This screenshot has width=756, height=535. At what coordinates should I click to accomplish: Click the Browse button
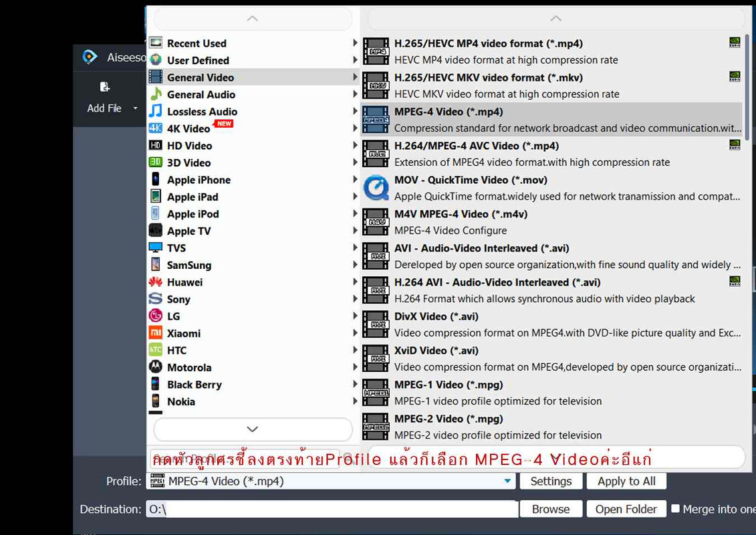click(551, 509)
